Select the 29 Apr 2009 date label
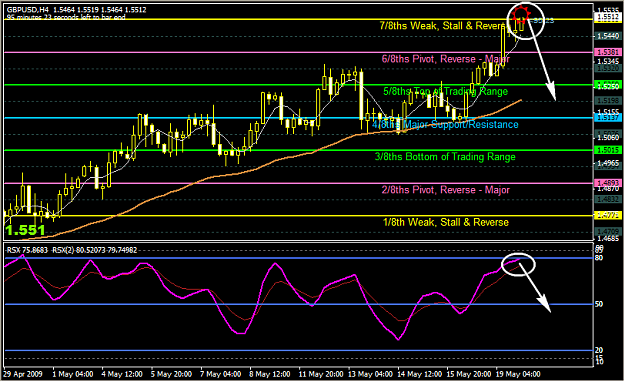625x382 pixels. (x=23, y=374)
